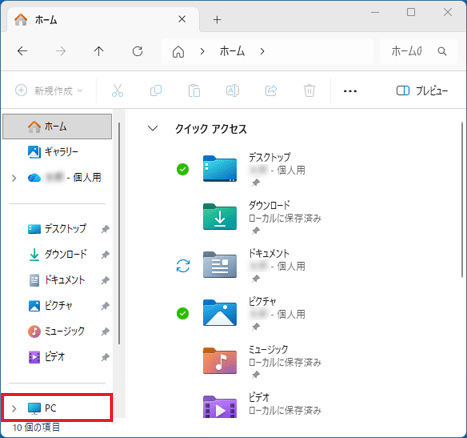Click the pin icon next to sidebar ビデオ
Screen dimensions: 467x438
click(105, 357)
